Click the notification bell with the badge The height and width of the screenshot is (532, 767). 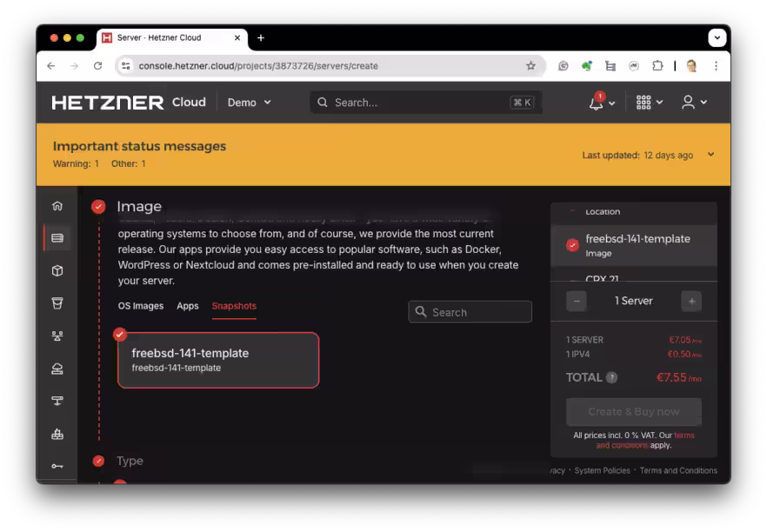597,102
